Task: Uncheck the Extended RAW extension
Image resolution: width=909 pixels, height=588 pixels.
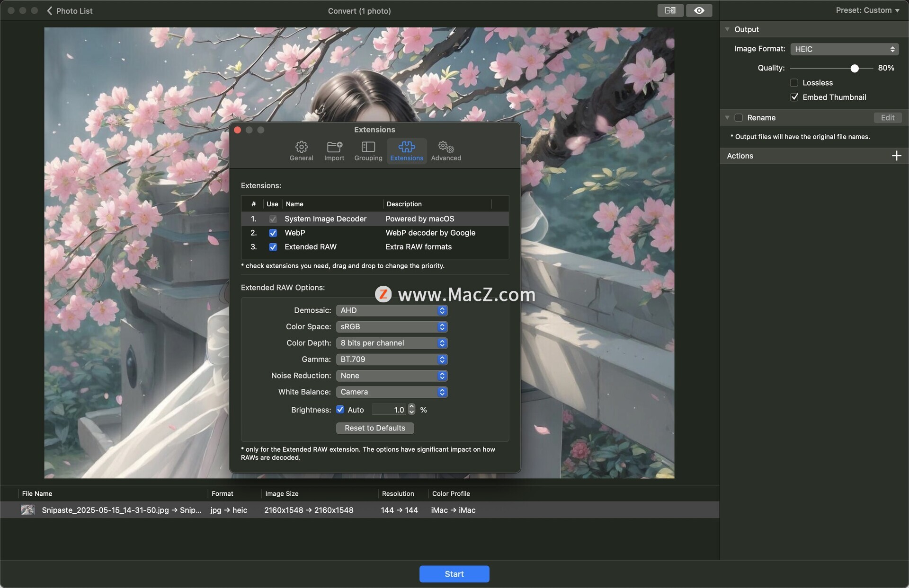Action: pyautogui.click(x=273, y=247)
